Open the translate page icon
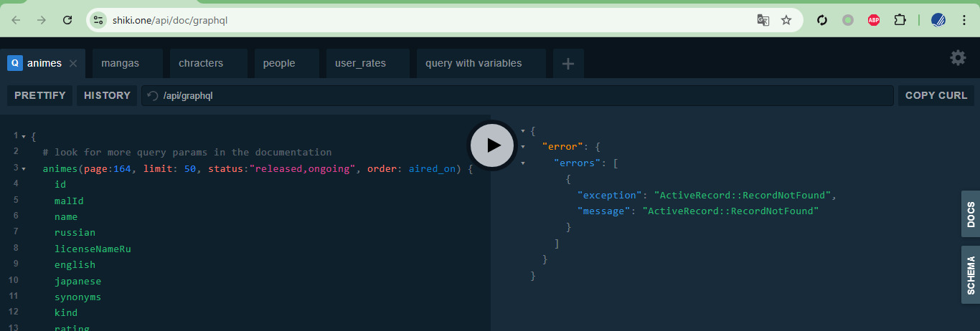This screenshot has width=980, height=331. 763,20
